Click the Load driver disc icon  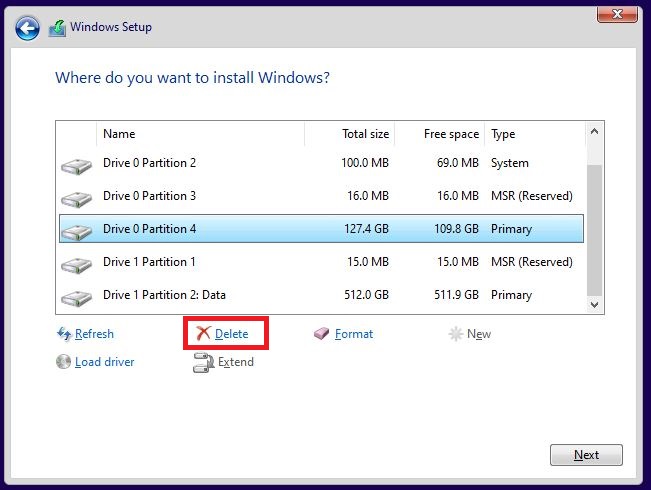tap(64, 362)
